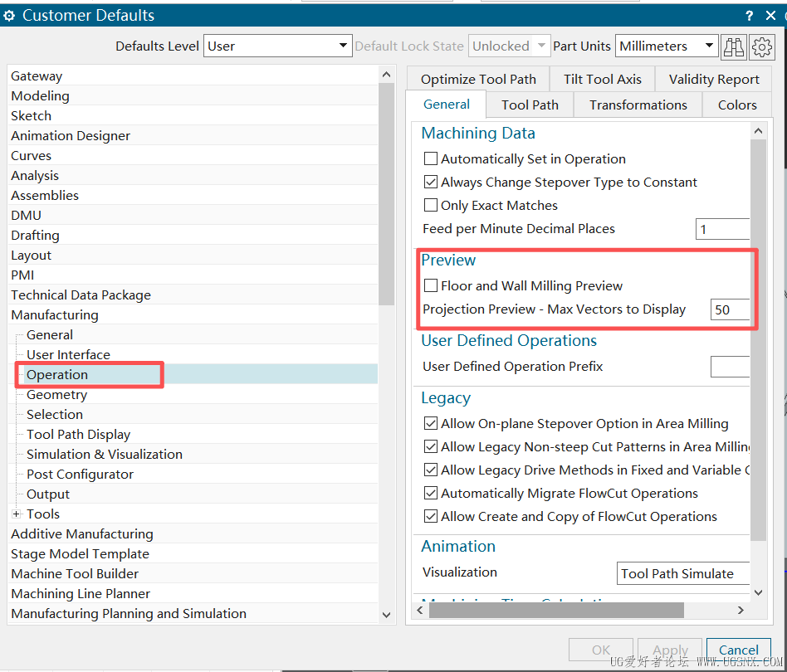The width and height of the screenshot is (787, 672).
Task: Open the Visualization Tool Path Simulate dropdown
Action: [x=682, y=573]
